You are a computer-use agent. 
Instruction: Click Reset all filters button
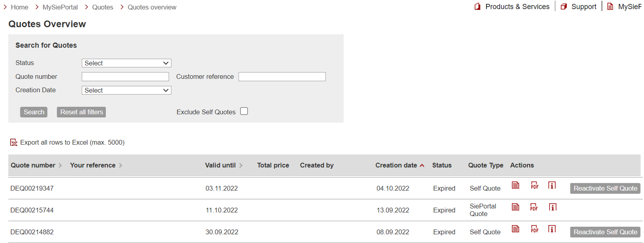coord(81,112)
